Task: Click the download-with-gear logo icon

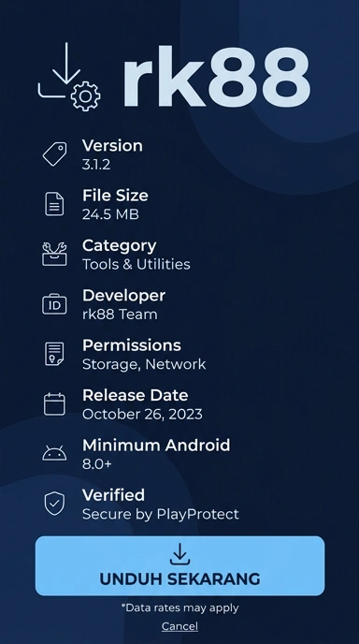Action: (69, 77)
